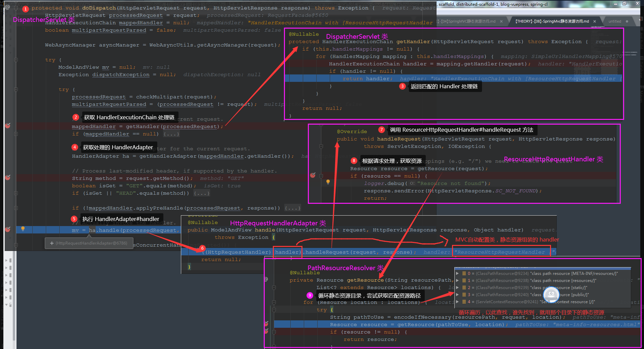Viewport: 644px width, 349px height.
Task: Expand the {...} placeholder after mappedHandler == null
Action: [171, 134]
